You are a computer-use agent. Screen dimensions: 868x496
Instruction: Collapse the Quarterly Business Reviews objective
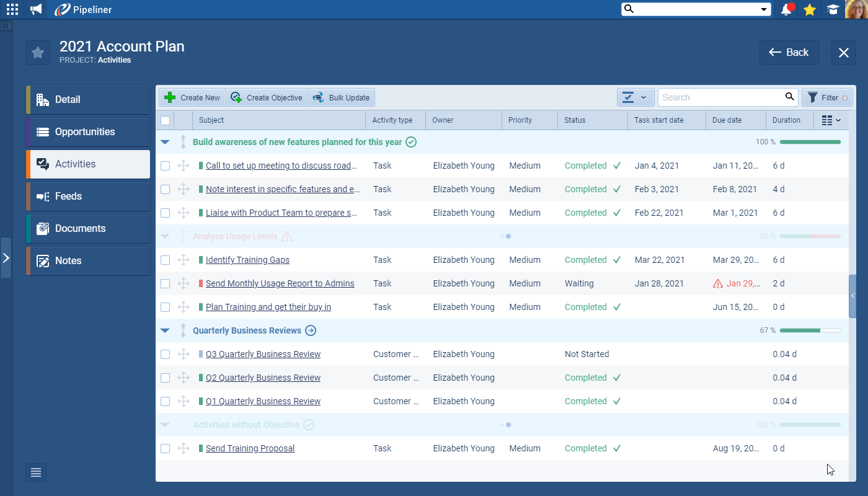[x=164, y=330]
